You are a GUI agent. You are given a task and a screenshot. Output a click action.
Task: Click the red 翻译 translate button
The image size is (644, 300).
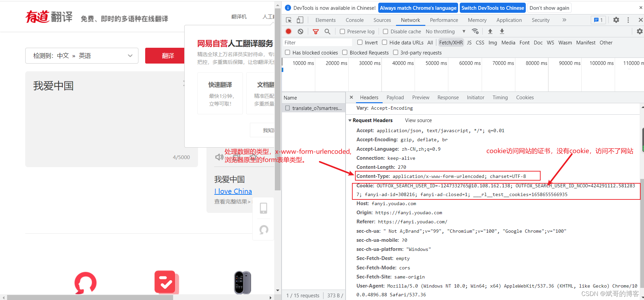165,55
